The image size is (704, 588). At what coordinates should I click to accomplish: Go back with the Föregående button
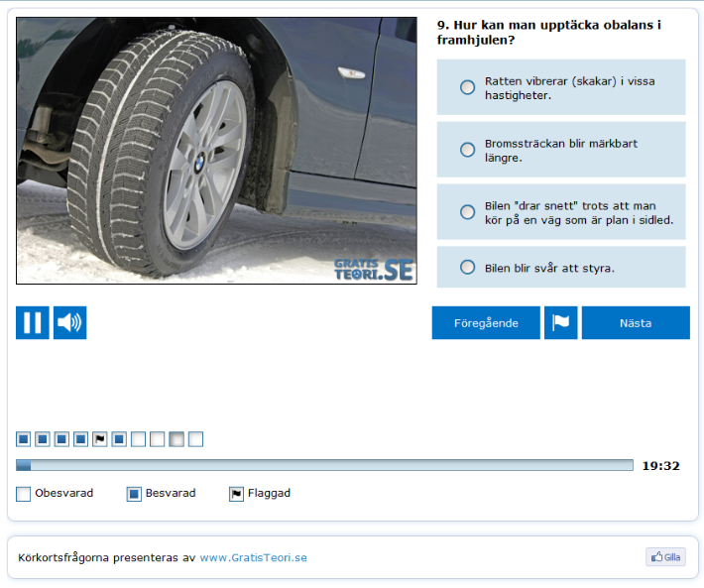(486, 322)
